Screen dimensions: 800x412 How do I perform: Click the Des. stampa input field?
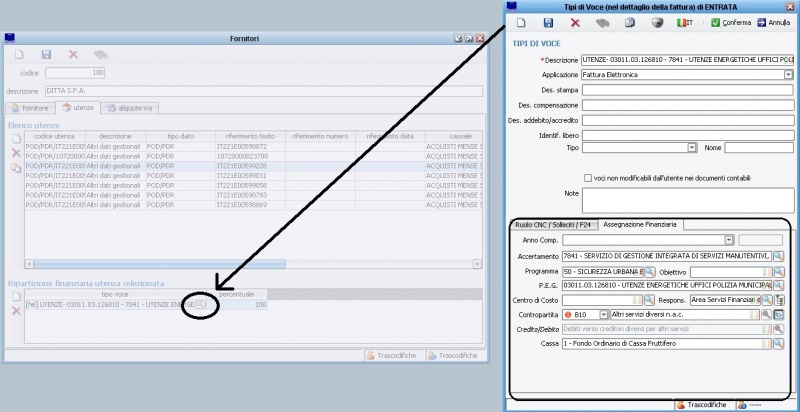click(688, 90)
